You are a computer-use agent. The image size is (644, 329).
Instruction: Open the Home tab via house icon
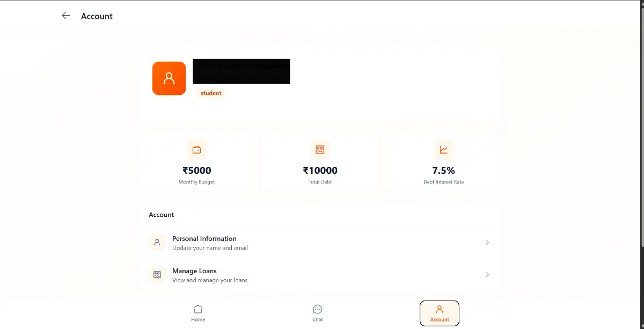pos(198,309)
